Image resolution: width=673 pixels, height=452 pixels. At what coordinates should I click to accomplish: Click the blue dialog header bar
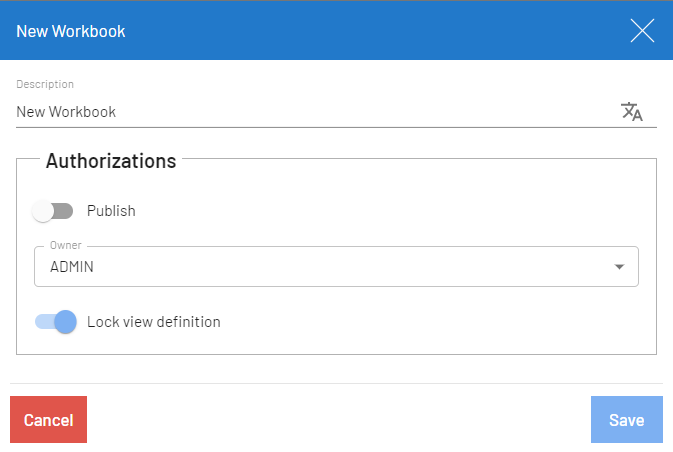point(350,31)
